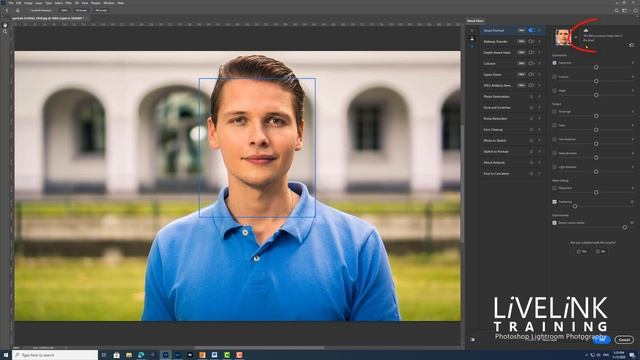Select the open portrait document tab
The height and width of the screenshot is (360, 640).
click(47, 18)
